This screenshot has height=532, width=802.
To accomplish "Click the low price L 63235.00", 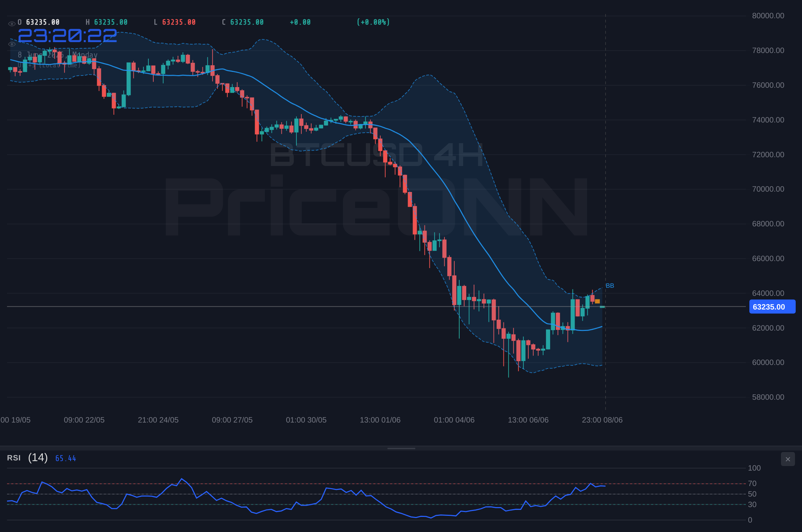I will (x=175, y=22).
